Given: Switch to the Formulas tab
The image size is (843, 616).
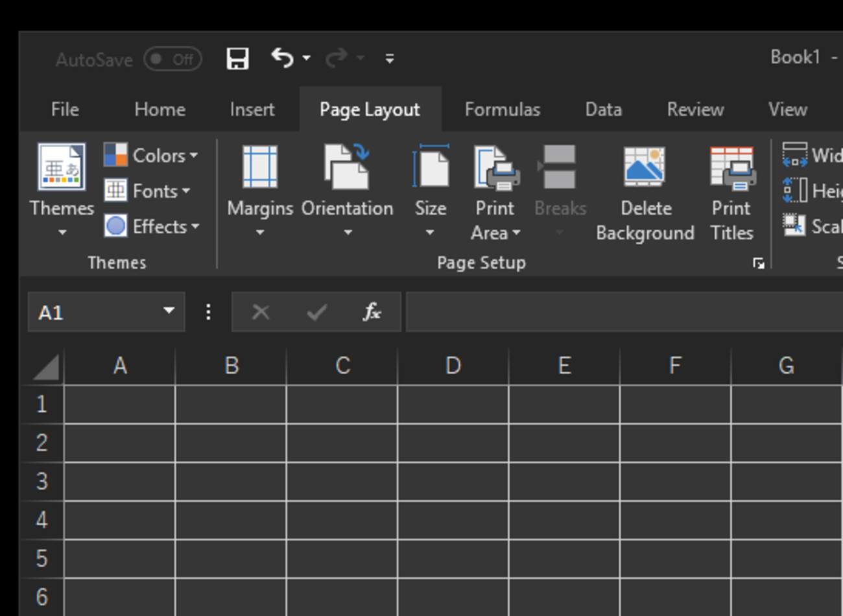Looking at the screenshot, I should click(502, 110).
